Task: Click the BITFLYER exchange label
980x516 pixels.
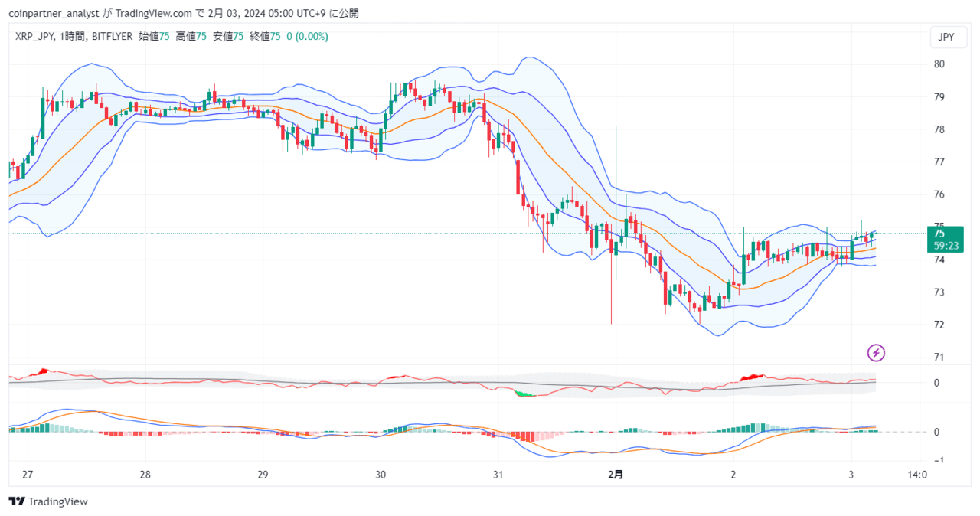Action: (x=112, y=36)
